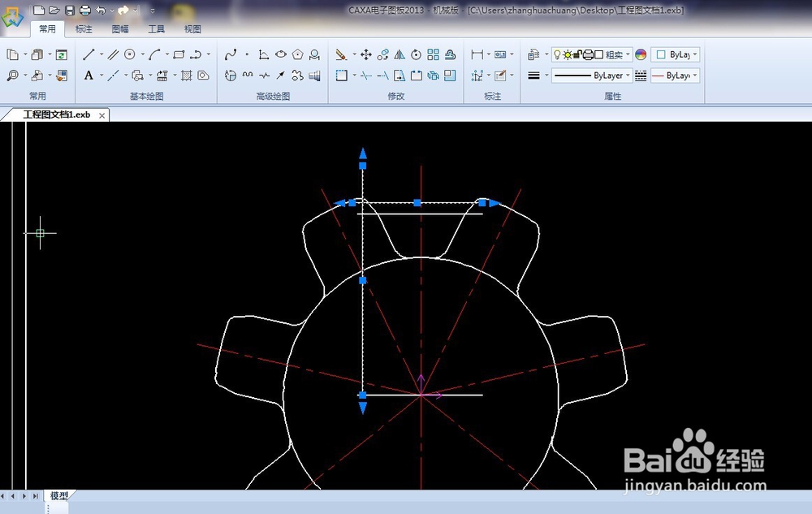Click the Zoom magnifier icon
The image size is (812, 514).
click(12, 76)
